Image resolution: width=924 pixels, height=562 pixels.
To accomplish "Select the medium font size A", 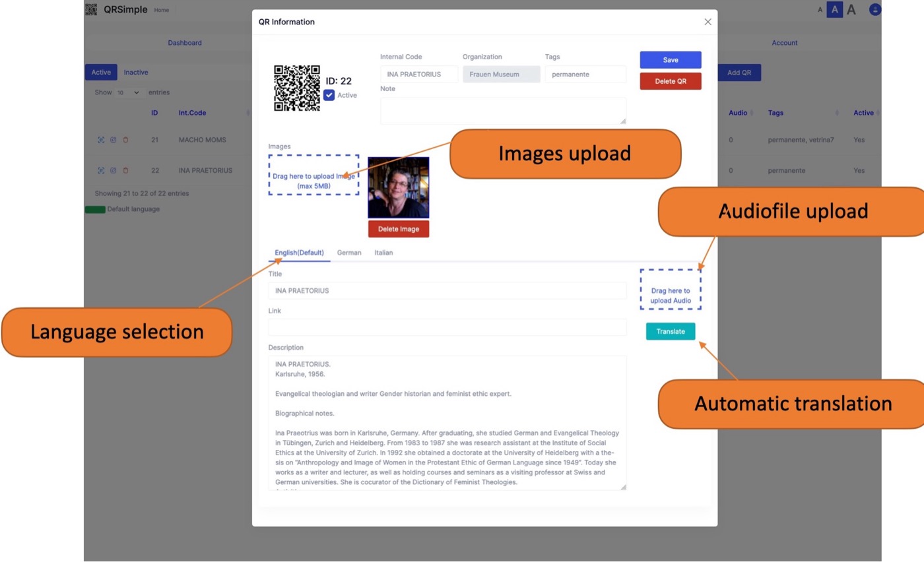I will (x=835, y=10).
